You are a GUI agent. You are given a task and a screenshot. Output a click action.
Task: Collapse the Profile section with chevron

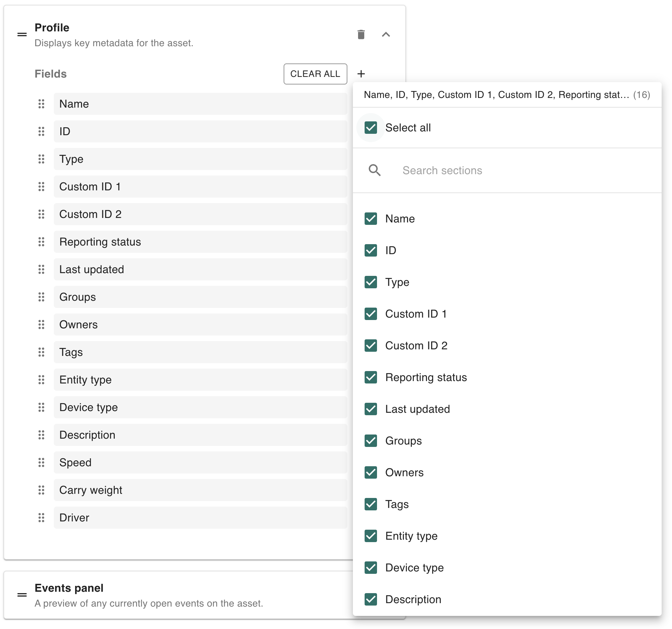[386, 34]
